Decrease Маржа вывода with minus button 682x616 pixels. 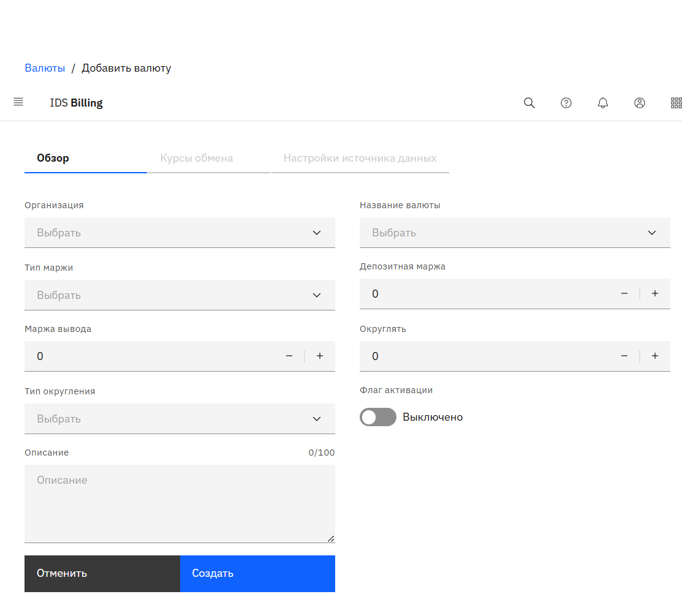[x=289, y=356]
